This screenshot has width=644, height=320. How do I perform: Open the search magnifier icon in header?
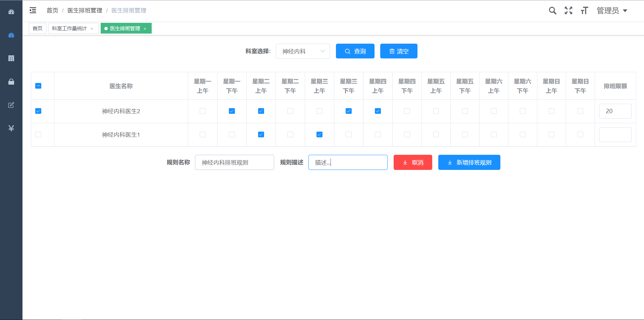coord(552,11)
